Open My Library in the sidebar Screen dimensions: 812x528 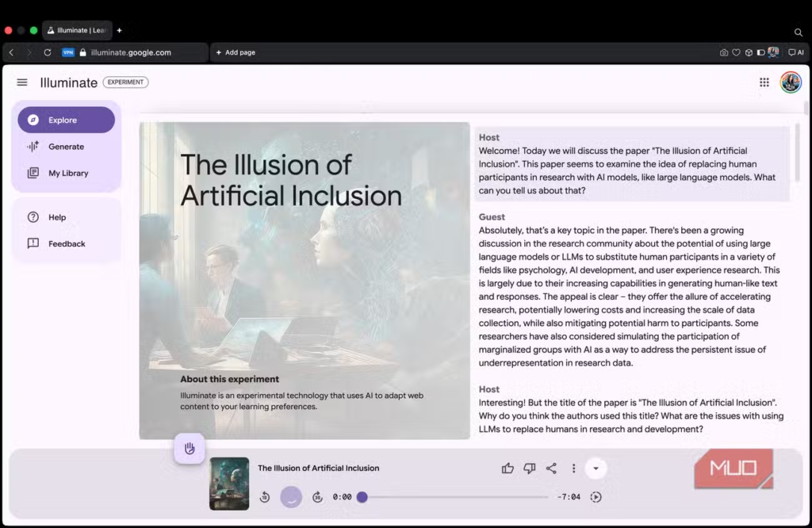[67, 173]
